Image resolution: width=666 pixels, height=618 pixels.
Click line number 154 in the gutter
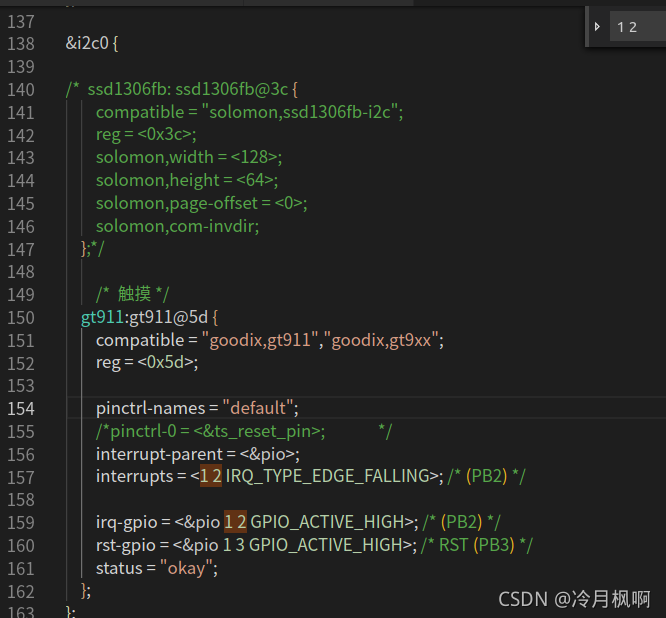click(x=21, y=409)
